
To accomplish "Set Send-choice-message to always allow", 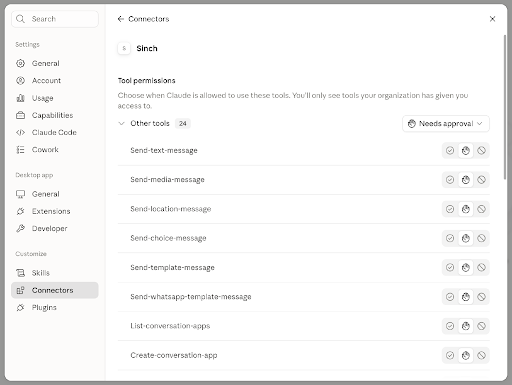I will click(450, 238).
